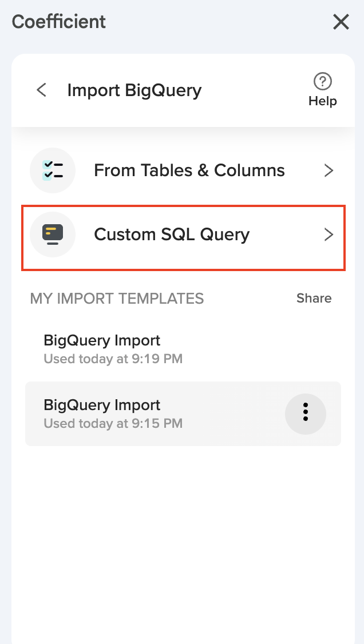Expand From Tables & Columns chevron arrow
Image resolution: width=364 pixels, height=644 pixels.
[x=329, y=170]
